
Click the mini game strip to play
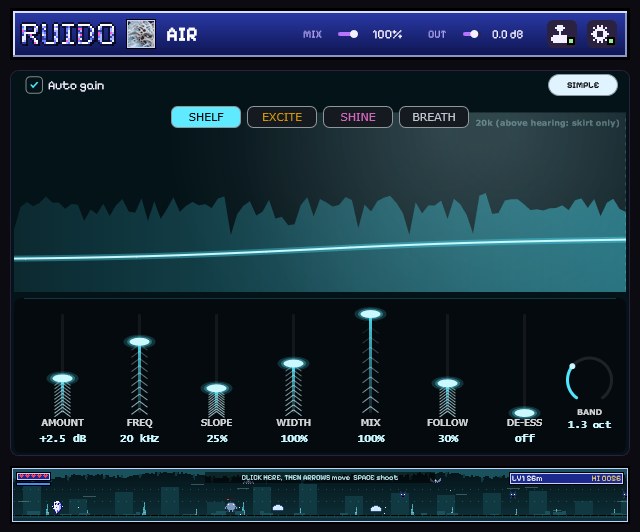point(320,495)
